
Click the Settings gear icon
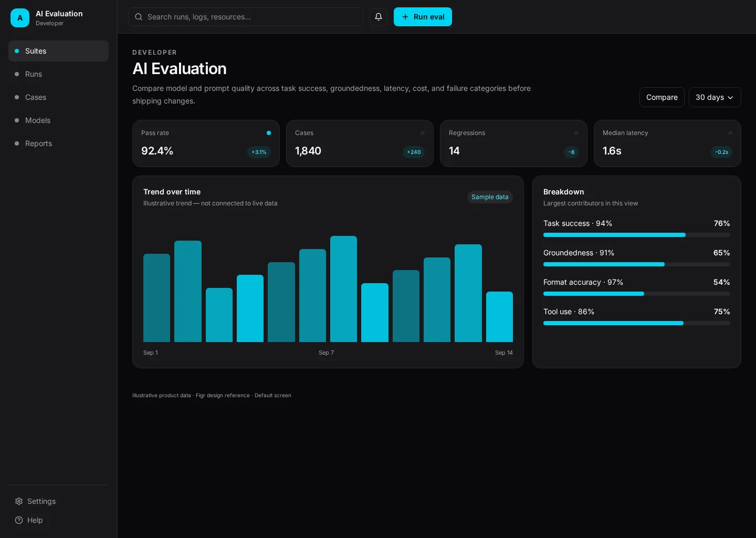click(19, 501)
